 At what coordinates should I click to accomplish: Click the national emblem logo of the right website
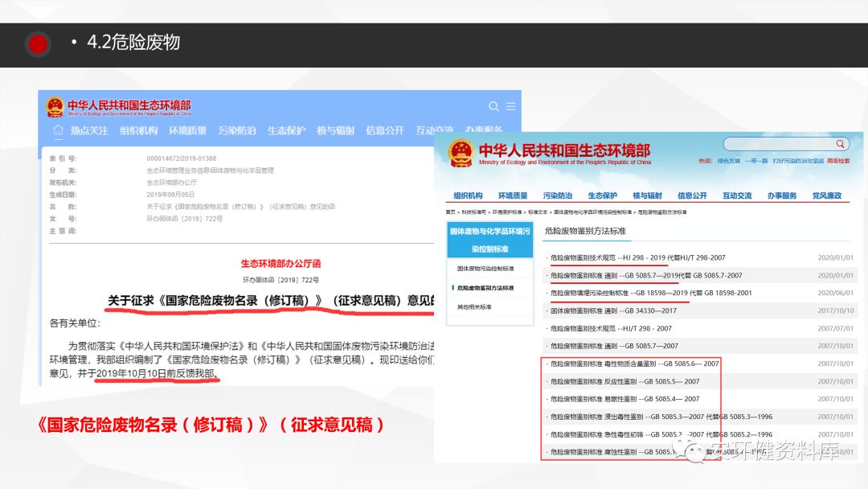[x=461, y=153]
